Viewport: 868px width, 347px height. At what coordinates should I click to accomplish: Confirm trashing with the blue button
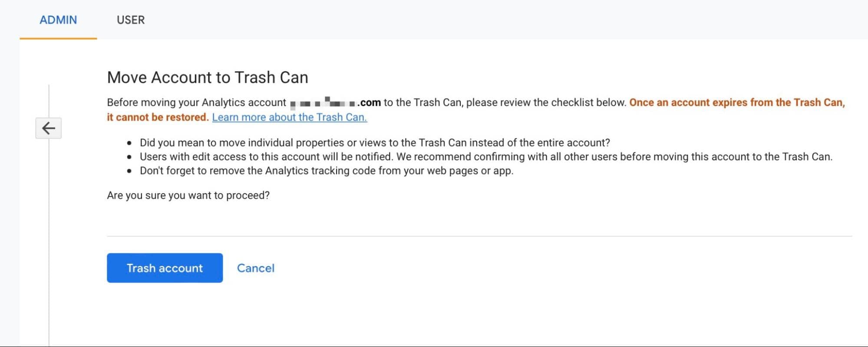click(x=164, y=268)
